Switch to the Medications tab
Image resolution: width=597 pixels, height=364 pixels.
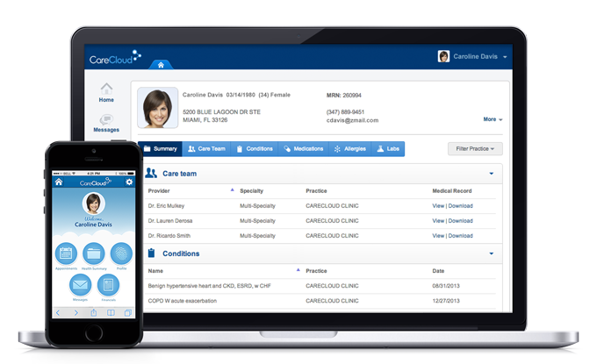tap(304, 149)
